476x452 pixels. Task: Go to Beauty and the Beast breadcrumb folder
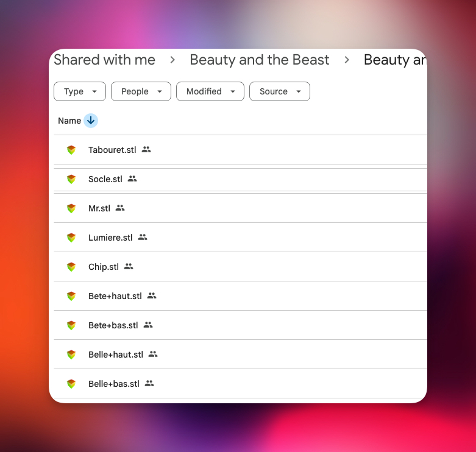tap(260, 60)
